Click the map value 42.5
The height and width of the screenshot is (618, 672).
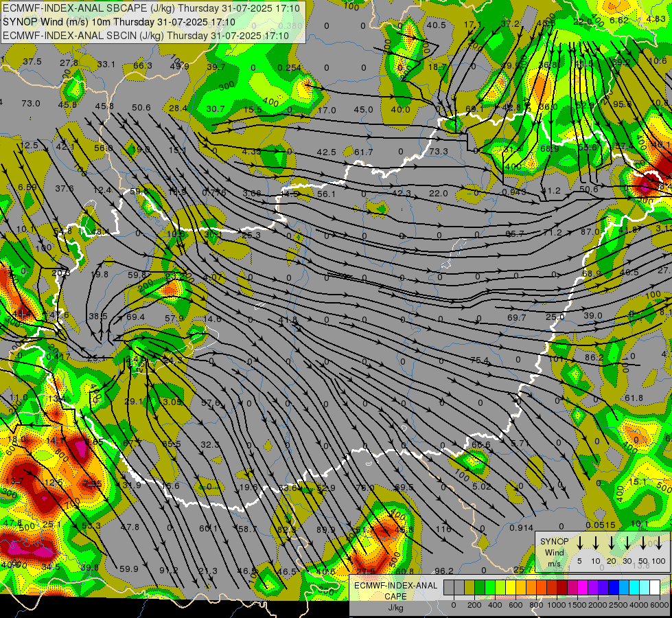pos(327,152)
